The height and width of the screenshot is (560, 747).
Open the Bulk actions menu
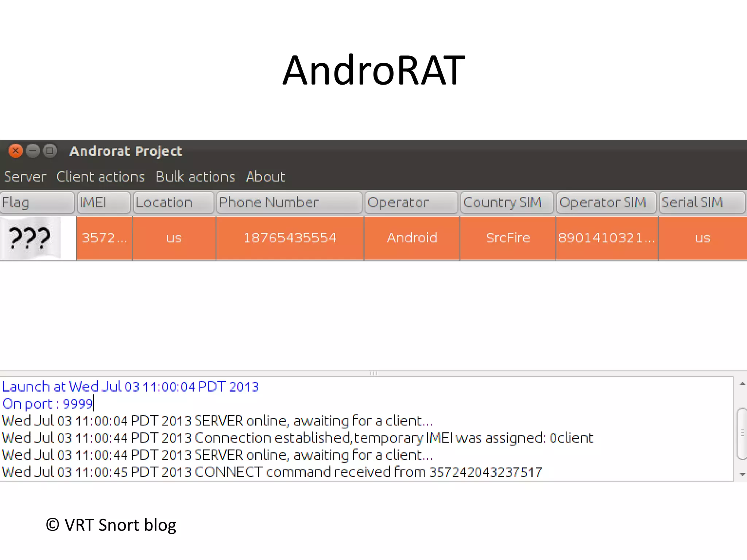click(195, 176)
